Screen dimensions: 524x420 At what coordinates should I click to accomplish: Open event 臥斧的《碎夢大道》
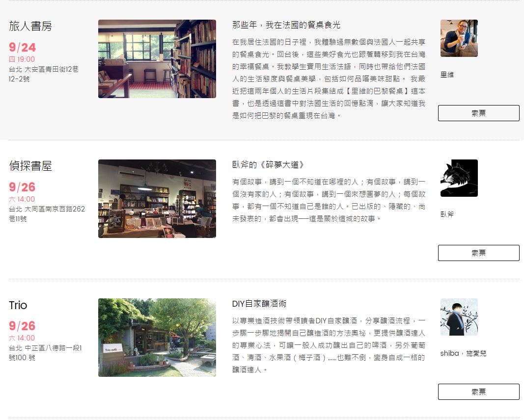tap(268, 165)
